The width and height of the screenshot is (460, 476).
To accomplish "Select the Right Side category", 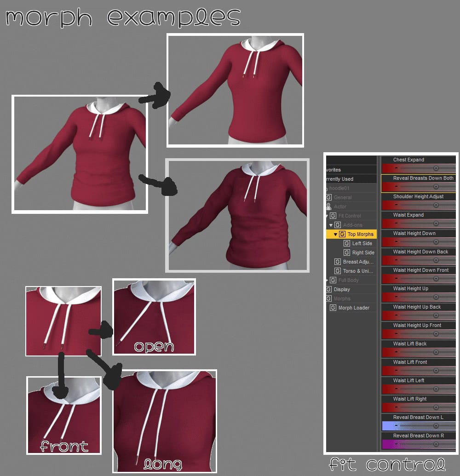I will [x=363, y=252].
